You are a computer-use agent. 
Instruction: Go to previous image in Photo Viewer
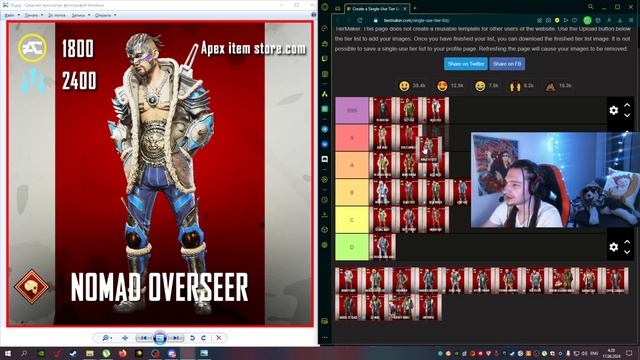(x=143, y=338)
